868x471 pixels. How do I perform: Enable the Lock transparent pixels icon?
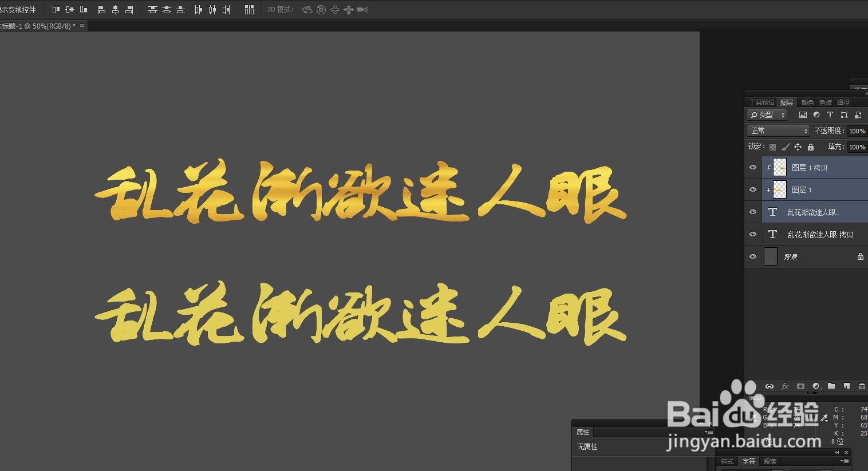(773, 147)
